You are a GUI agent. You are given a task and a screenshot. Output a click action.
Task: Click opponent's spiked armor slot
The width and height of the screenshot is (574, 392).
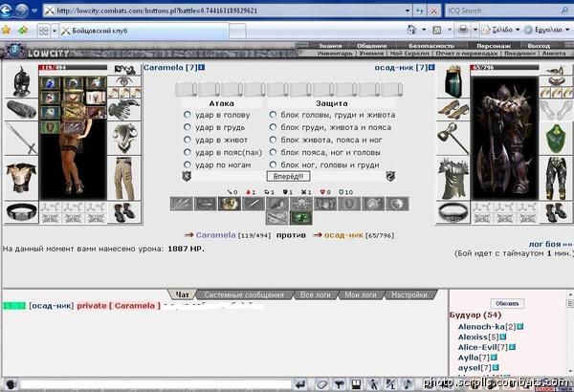point(453,178)
